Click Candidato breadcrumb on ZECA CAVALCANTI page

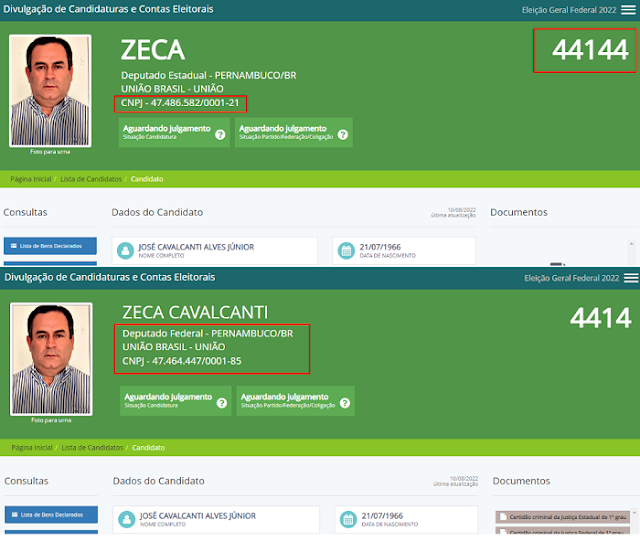(148, 447)
